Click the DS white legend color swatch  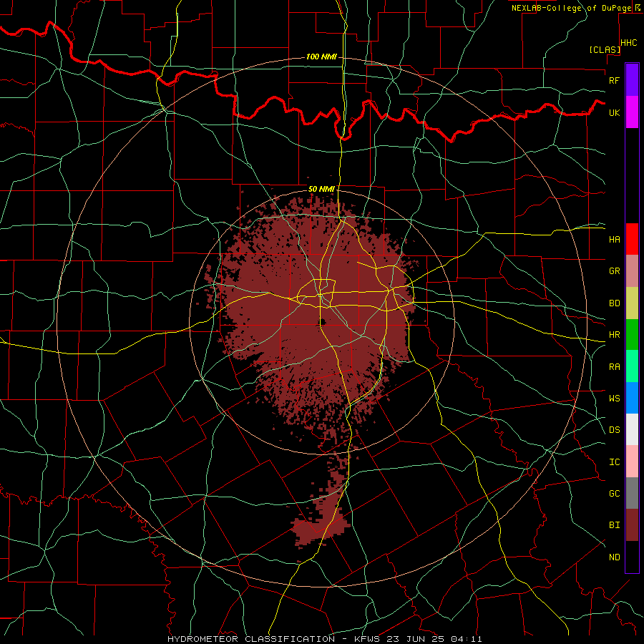(x=632, y=429)
